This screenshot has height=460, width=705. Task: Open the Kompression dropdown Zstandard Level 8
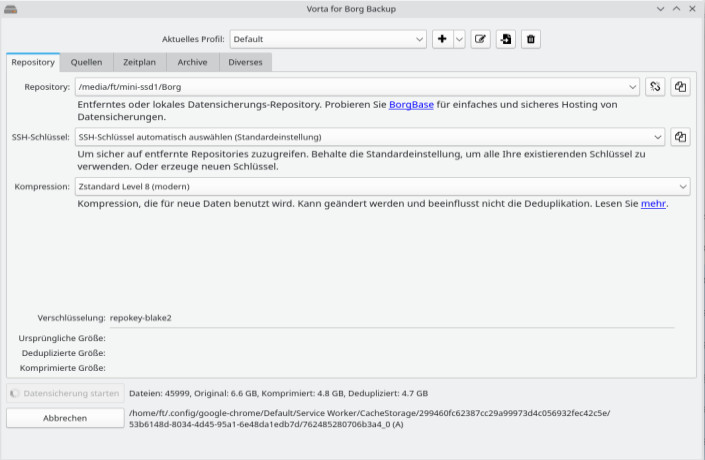383,186
